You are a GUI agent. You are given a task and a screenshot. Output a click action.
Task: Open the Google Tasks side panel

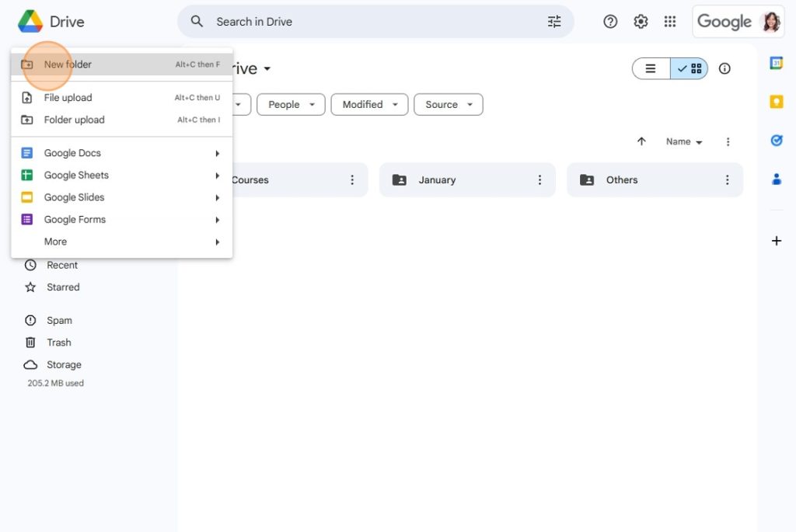(x=777, y=141)
